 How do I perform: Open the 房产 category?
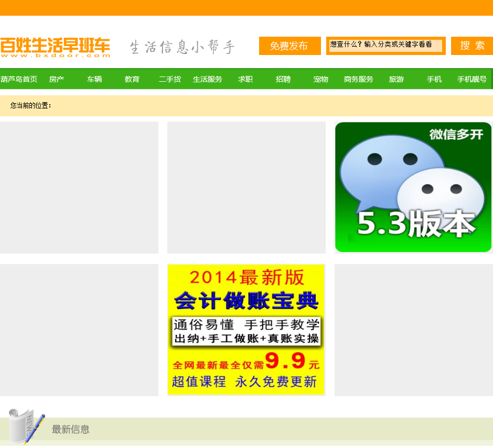coord(57,79)
